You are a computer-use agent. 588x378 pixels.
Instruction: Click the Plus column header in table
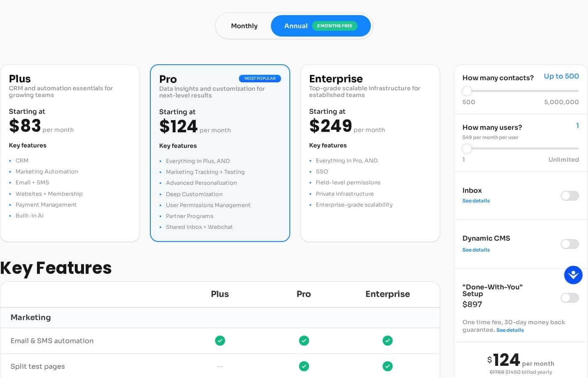point(220,294)
